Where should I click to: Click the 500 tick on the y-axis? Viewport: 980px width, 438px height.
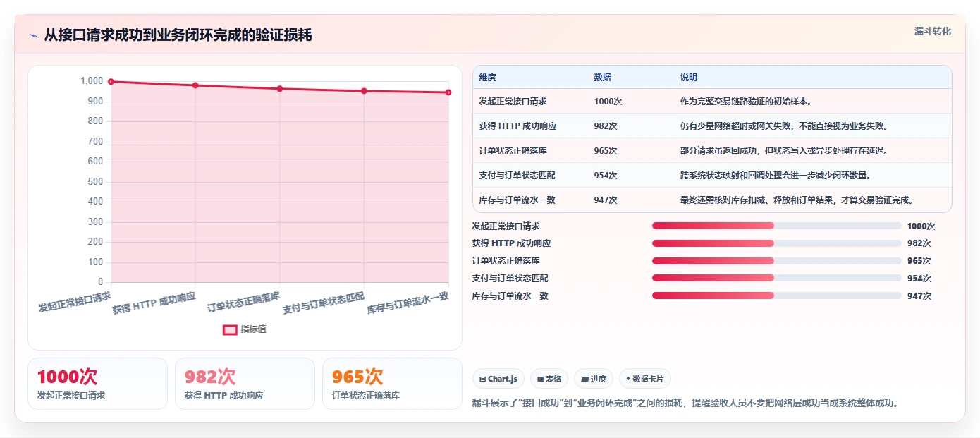[95, 182]
